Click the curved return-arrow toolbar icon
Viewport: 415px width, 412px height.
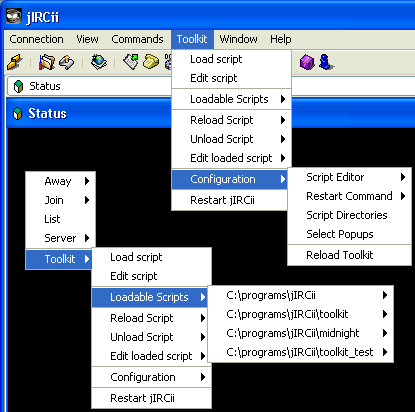[x=67, y=62]
